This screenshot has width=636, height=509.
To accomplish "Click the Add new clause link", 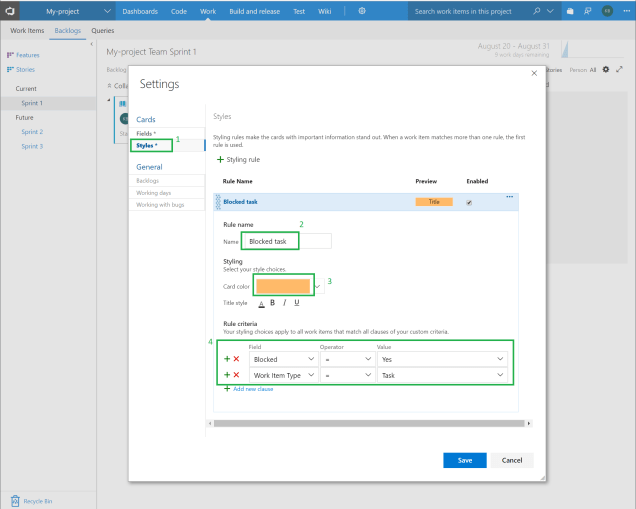I will pyautogui.click(x=252, y=389).
